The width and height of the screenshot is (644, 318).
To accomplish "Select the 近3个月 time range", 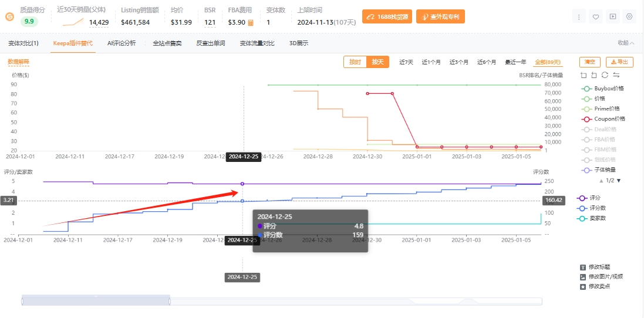I will pos(458,62).
